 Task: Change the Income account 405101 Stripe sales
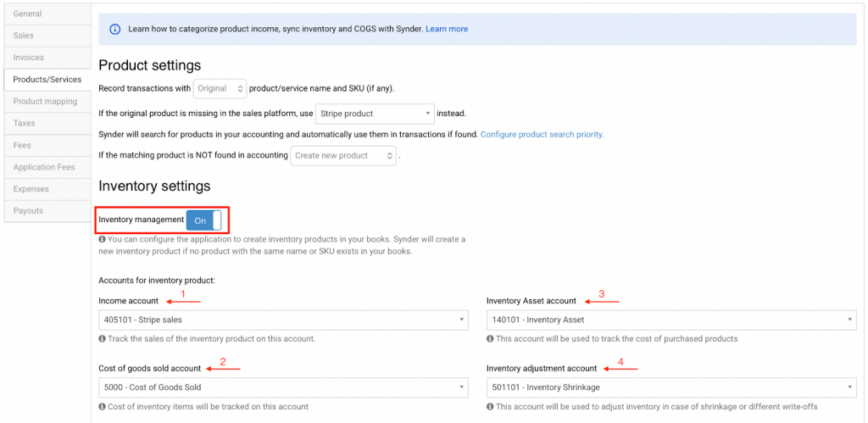(x=283, y=320)
